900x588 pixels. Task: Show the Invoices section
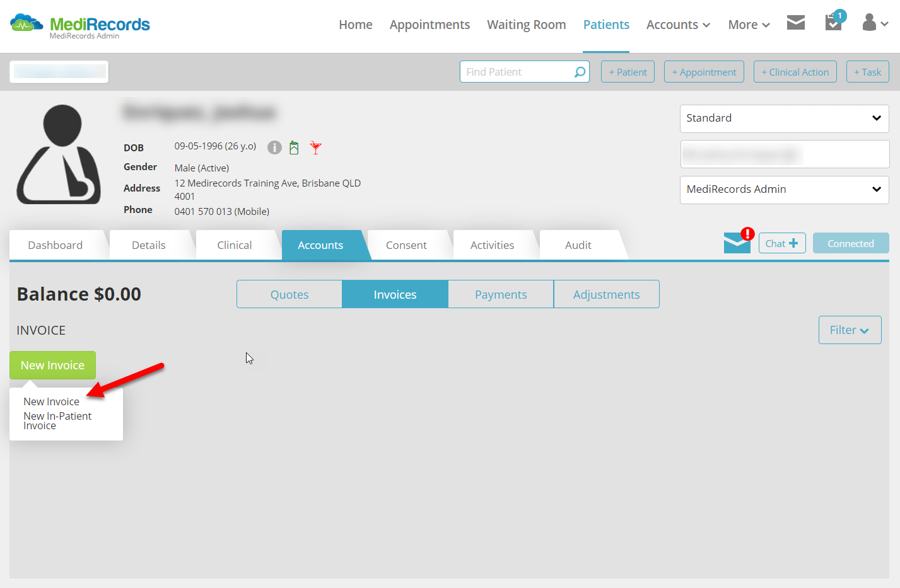point(395,294)
